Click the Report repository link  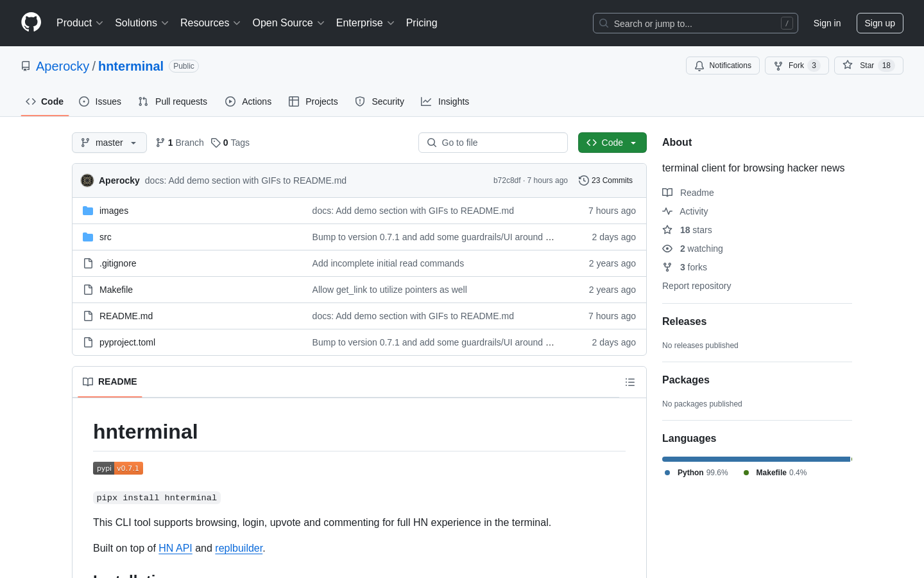696,286
